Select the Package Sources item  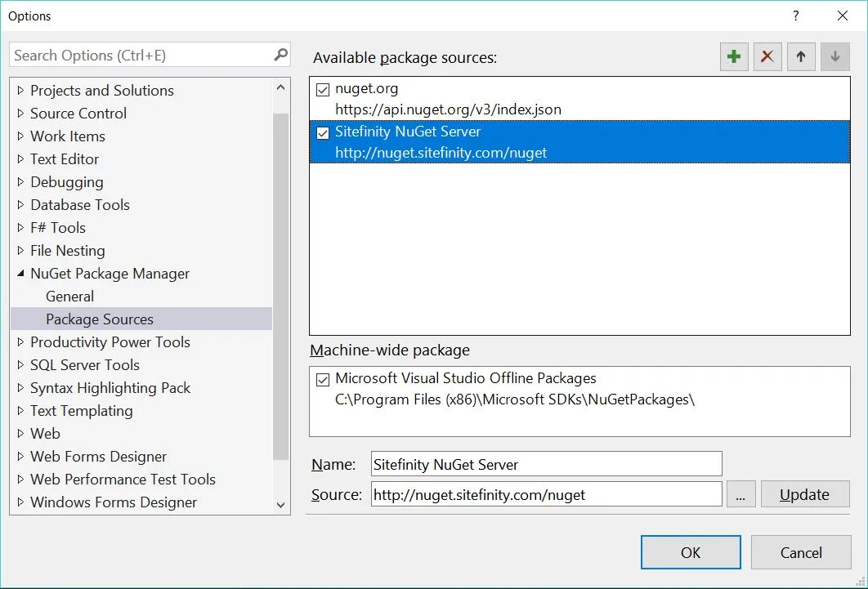point(99,319)
